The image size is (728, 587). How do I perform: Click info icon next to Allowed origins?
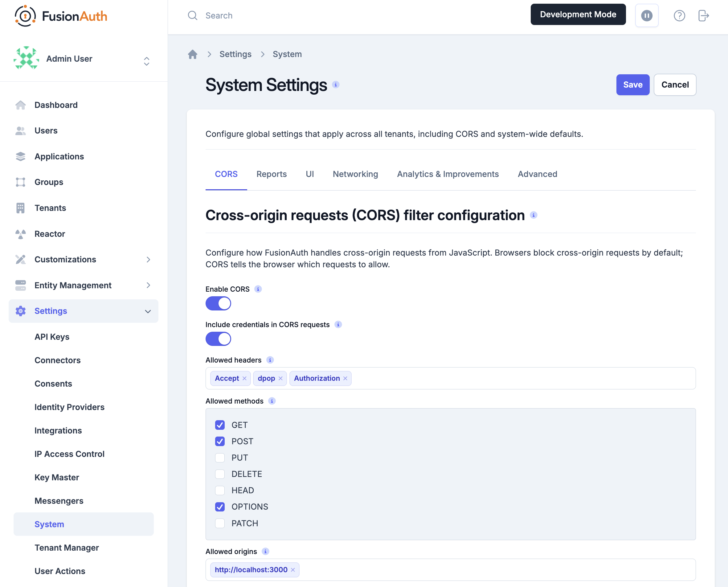tap(265, 552)
